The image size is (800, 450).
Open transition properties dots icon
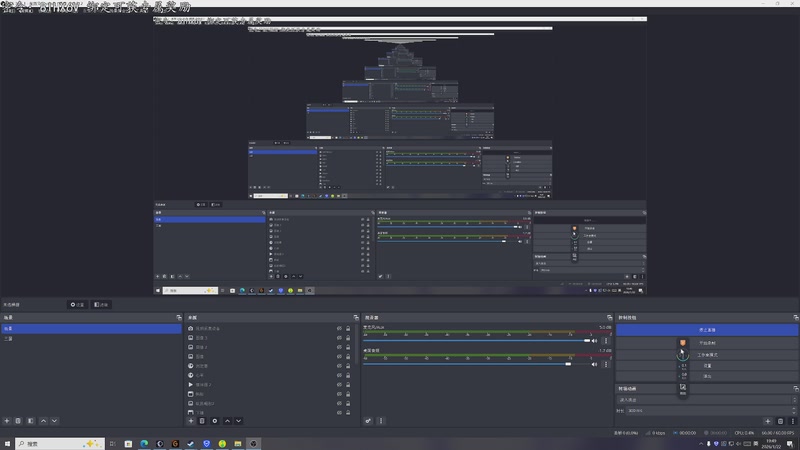click(792, 421)
